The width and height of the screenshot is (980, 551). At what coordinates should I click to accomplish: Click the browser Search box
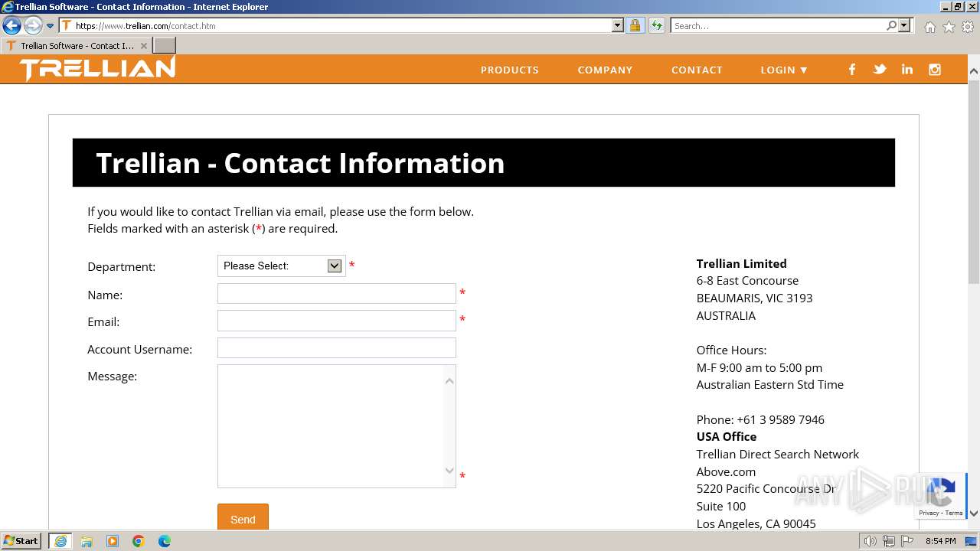777,25
